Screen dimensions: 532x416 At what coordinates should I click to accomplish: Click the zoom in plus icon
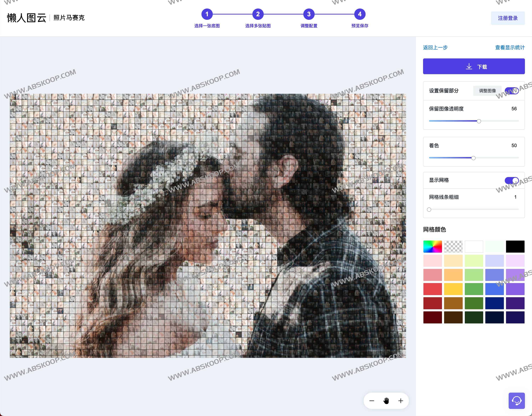pos(401,401)
